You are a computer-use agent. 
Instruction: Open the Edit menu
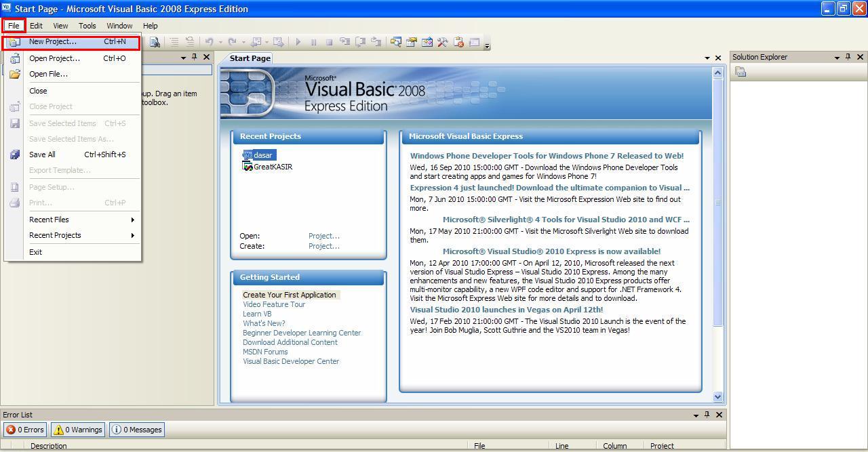tap(36, 26)
